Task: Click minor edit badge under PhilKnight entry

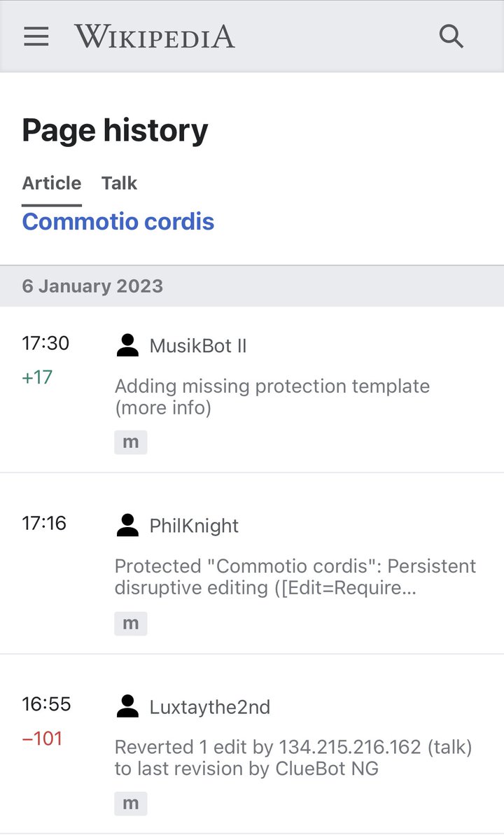Action: pyautogui.click(x=131, y=623)
